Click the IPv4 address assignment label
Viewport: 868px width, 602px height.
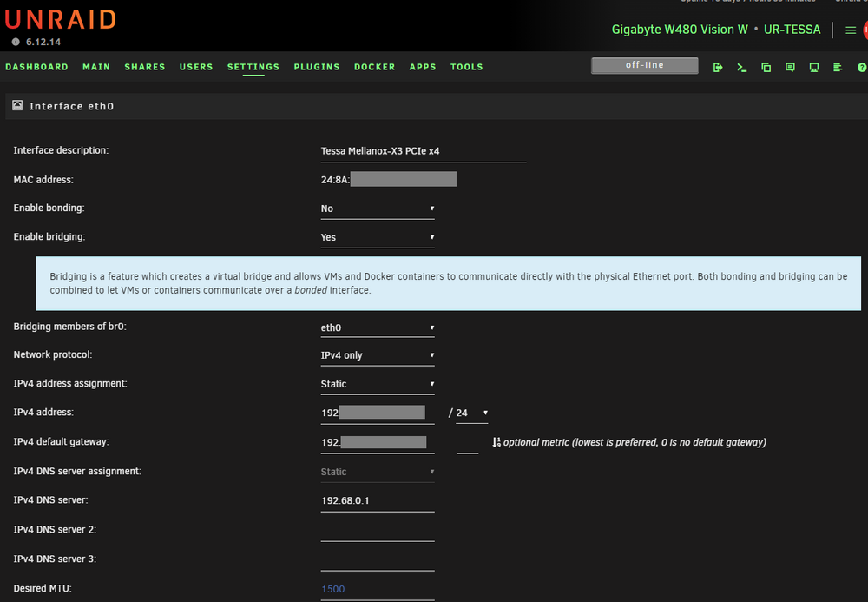point(70,384)
